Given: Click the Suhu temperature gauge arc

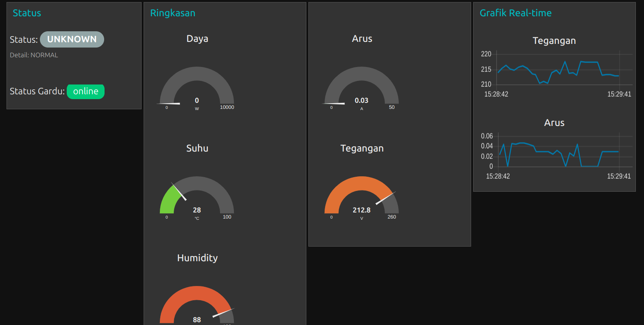Looking at the screenshot, I should pyautogui.click(x=197, y=184).
